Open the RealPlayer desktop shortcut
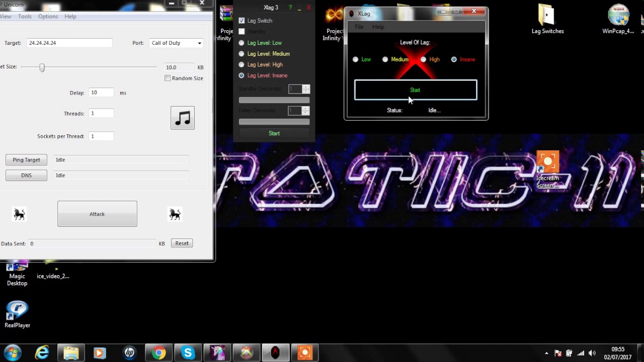 tap(17, 314)
